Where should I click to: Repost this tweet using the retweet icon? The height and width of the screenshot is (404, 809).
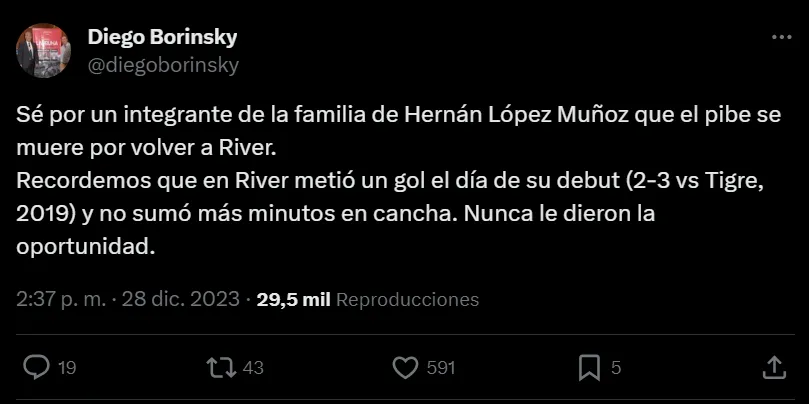[x=218, y=367]
